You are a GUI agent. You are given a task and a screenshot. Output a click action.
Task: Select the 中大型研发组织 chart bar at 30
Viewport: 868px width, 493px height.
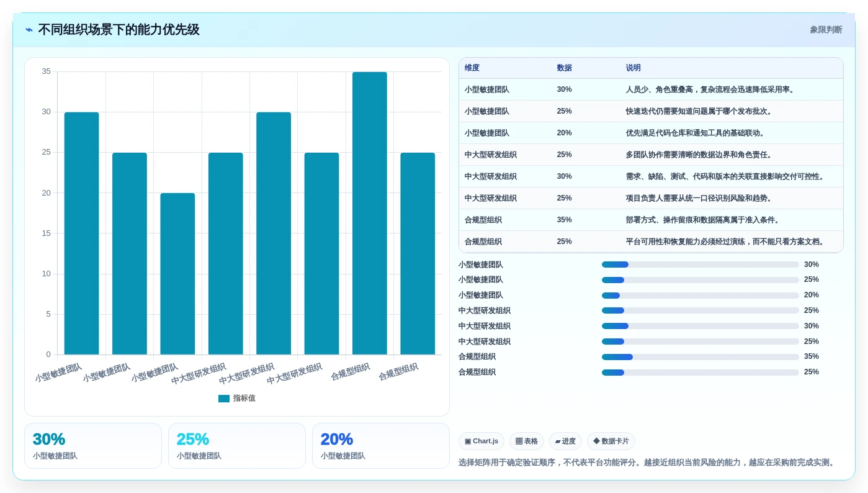(274, 233)
